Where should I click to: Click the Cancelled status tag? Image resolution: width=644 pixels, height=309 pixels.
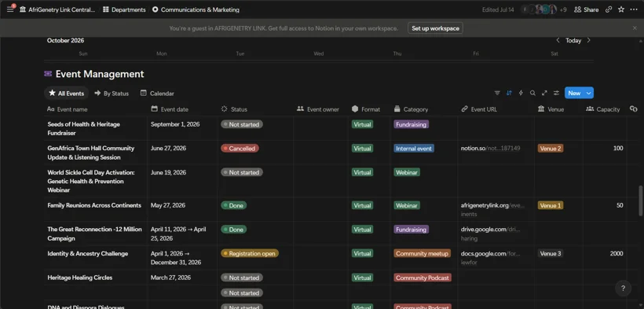[240, 149]
